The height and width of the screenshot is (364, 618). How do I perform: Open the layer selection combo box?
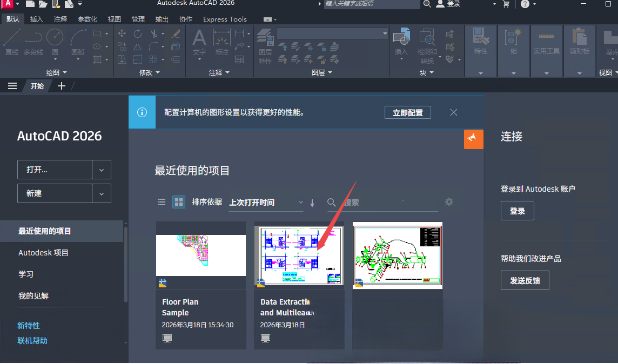coord(333,34)
